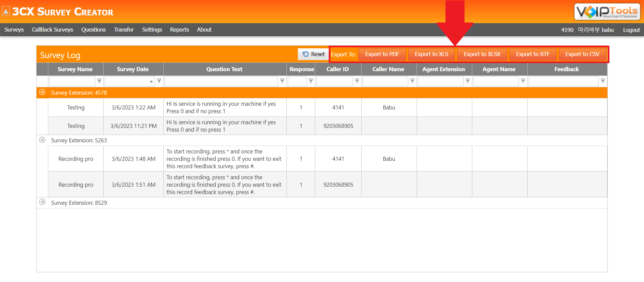Click the Caller ID filter icon
The image size is (644, 282).
pos(357,81)
